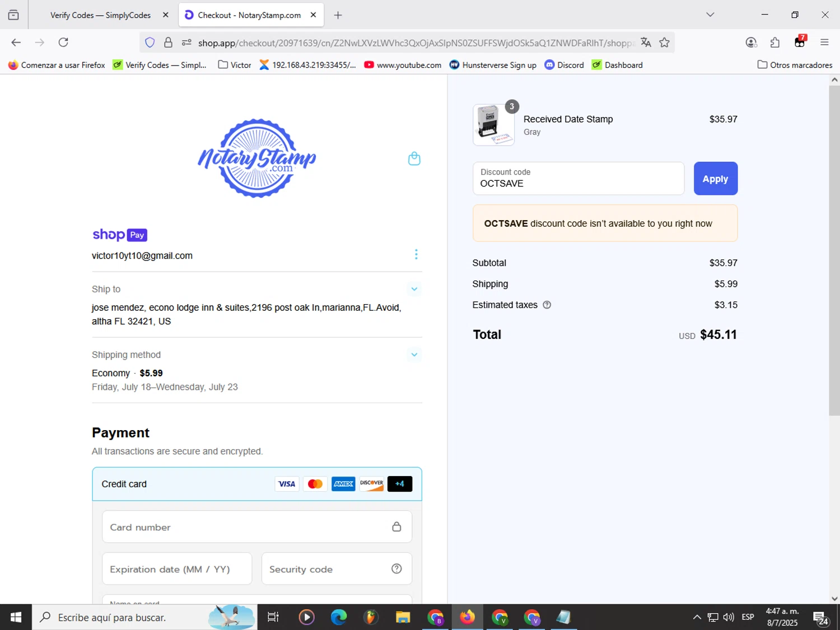The width and height of the screenshot is (840, 630).
Task: Open the extension icon with badge 7
Action: point(800,42)
